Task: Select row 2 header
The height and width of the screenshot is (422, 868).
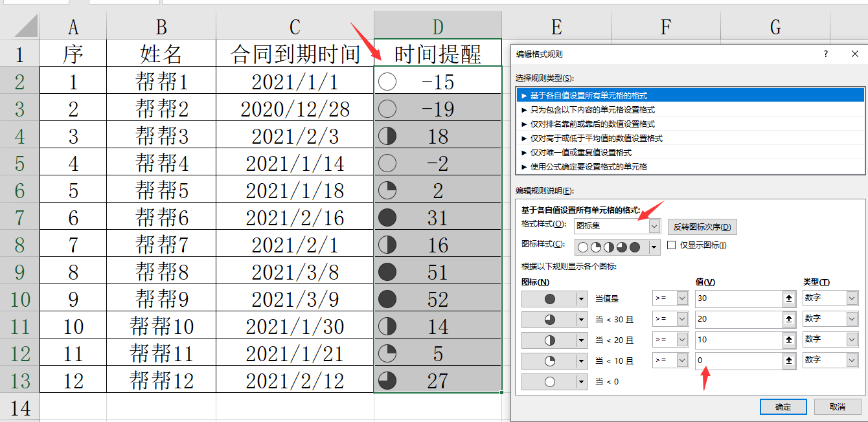Action: coord(19,81)
